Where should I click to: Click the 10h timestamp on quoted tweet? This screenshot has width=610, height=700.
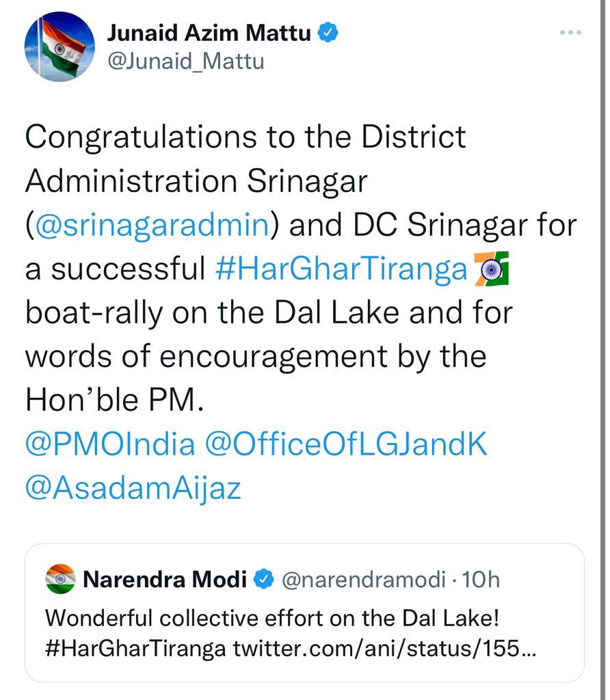click(x=481, y=580)
